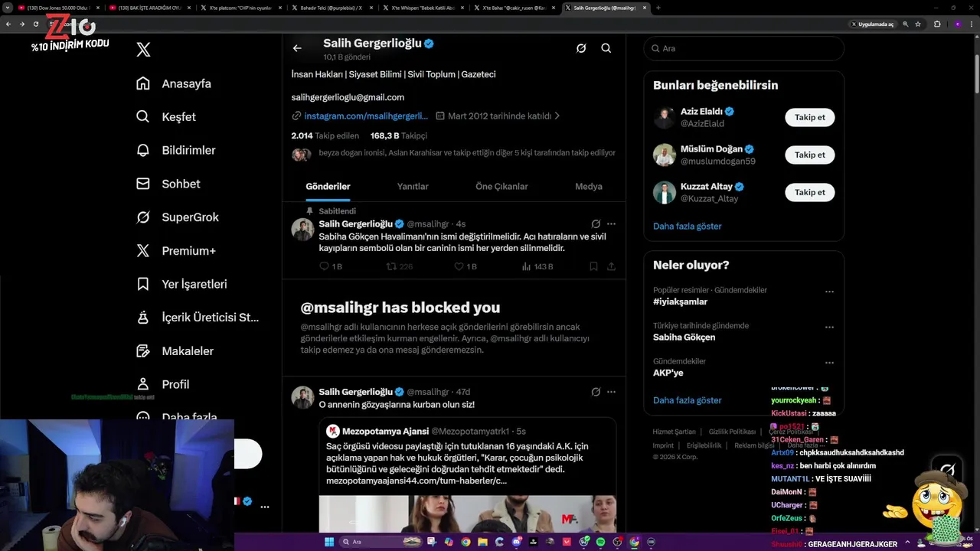The width and height of the screenshot is (980, 551).
Task: Open the Erişilebilirlik footer link
Action: (704, 445)
